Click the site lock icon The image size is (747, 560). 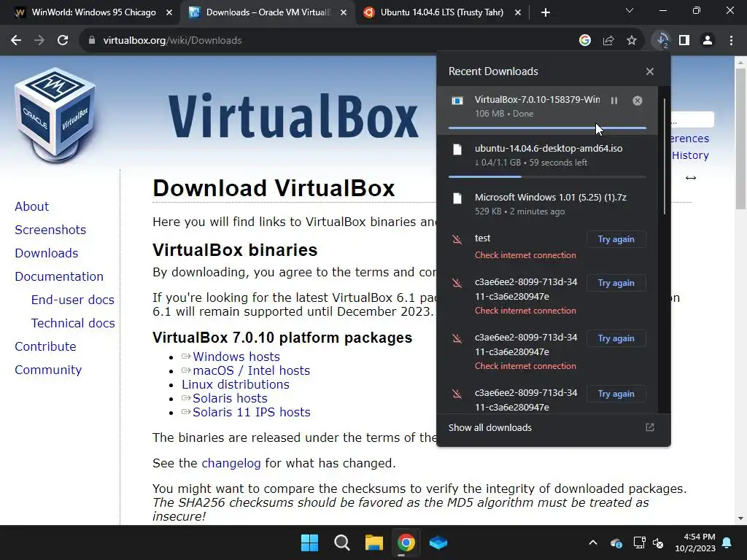(x=92, y=41)
